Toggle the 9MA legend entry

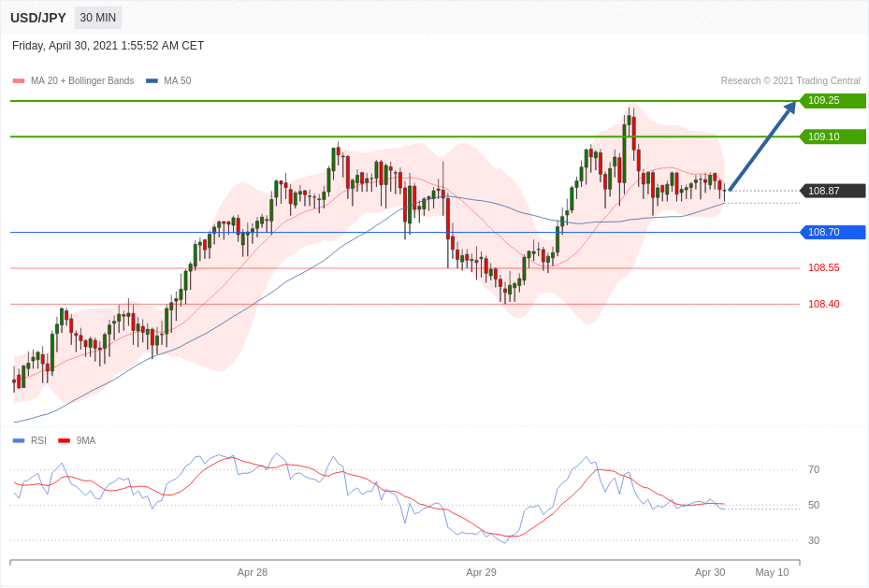[85, 440]
